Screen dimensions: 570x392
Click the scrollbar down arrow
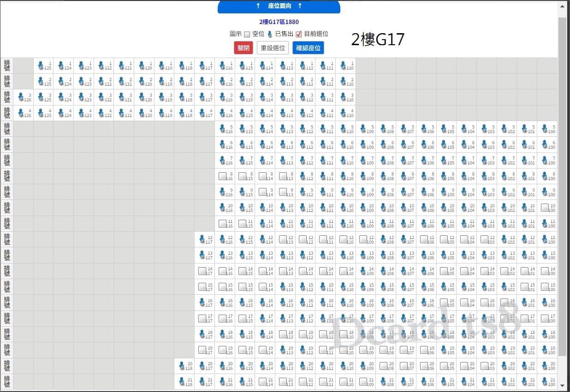tap(562, 386)
